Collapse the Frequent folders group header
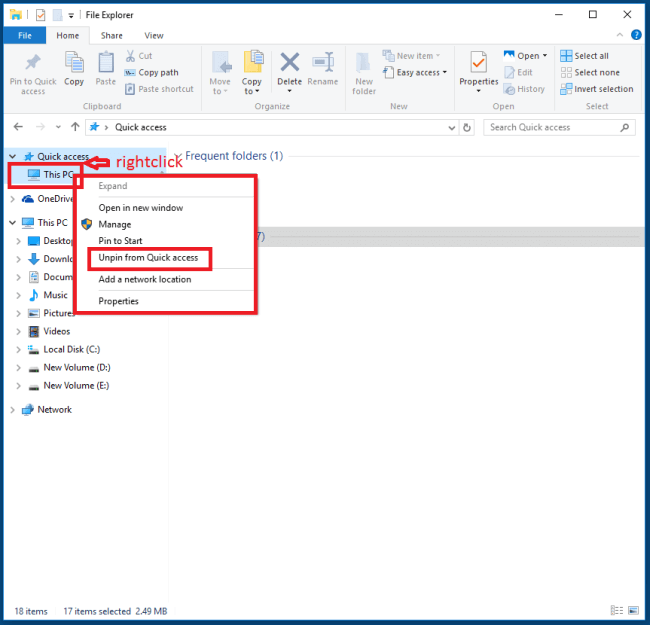Viewport: 650px width, 625px height. (x=177, y=156)
